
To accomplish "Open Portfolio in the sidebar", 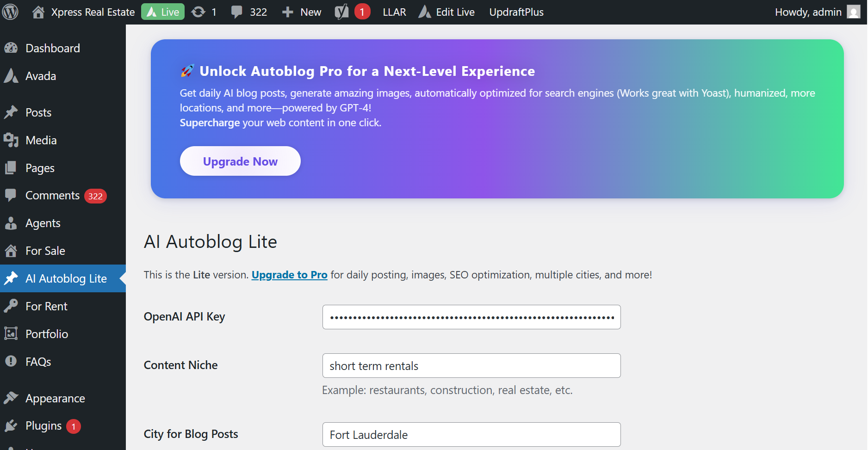I will tap(47, 334).
